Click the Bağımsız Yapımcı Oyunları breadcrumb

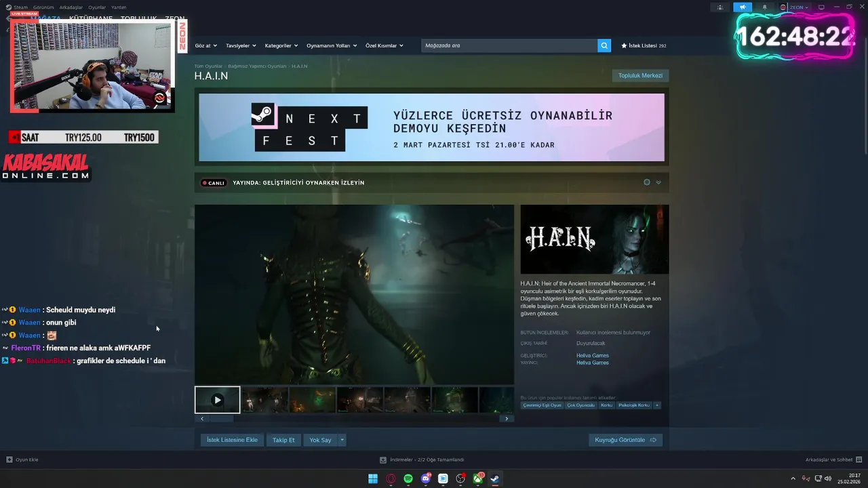(257, 66)
